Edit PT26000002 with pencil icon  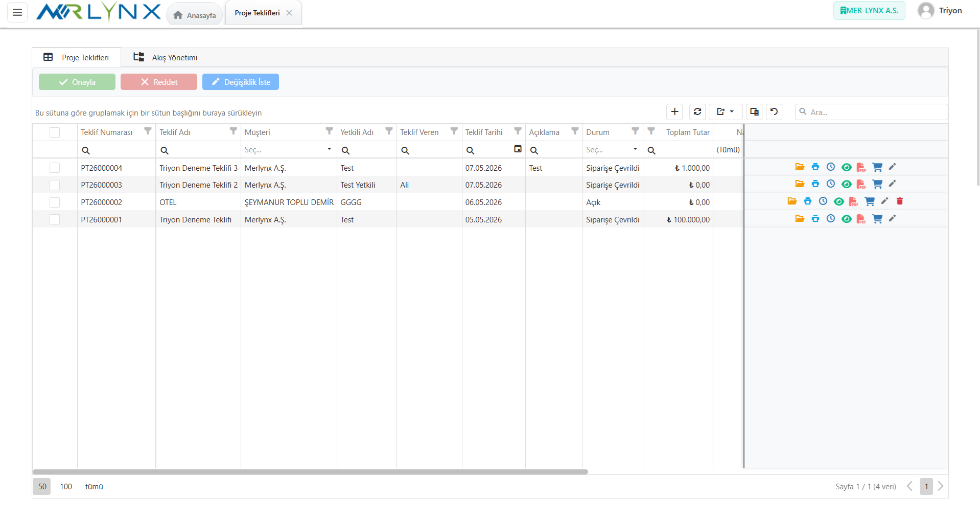click(885, 201)
